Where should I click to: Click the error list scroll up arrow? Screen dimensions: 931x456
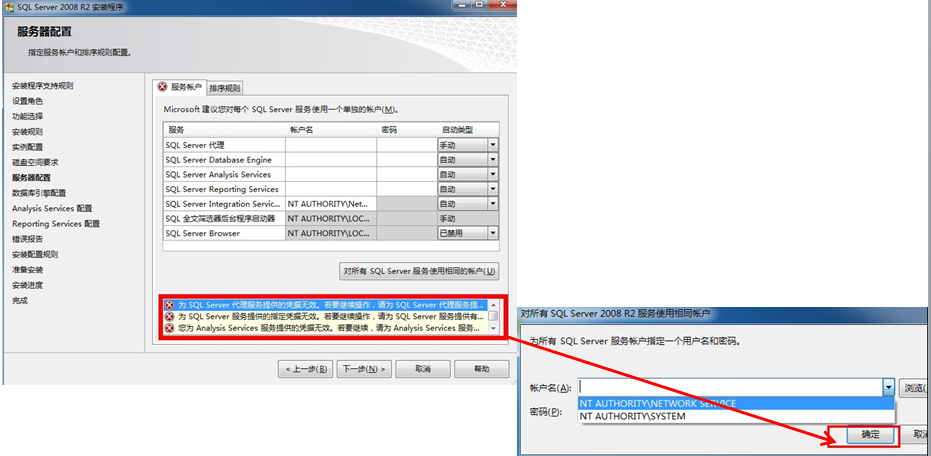click(493, 305)
